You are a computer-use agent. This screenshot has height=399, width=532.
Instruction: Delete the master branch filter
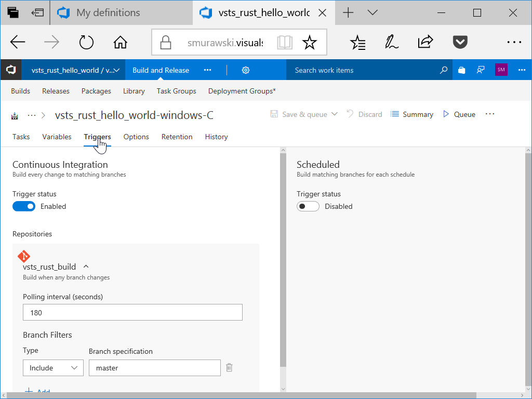click(x=229, y=367)
